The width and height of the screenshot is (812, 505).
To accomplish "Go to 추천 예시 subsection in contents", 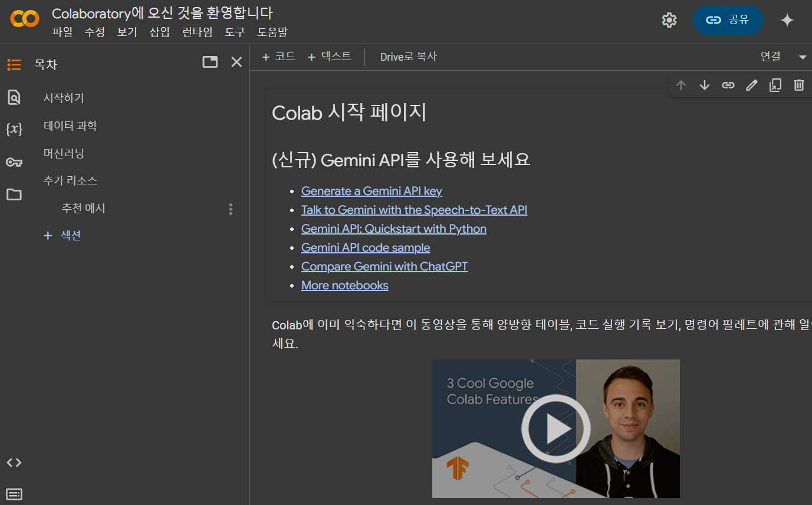I will 83,208.
